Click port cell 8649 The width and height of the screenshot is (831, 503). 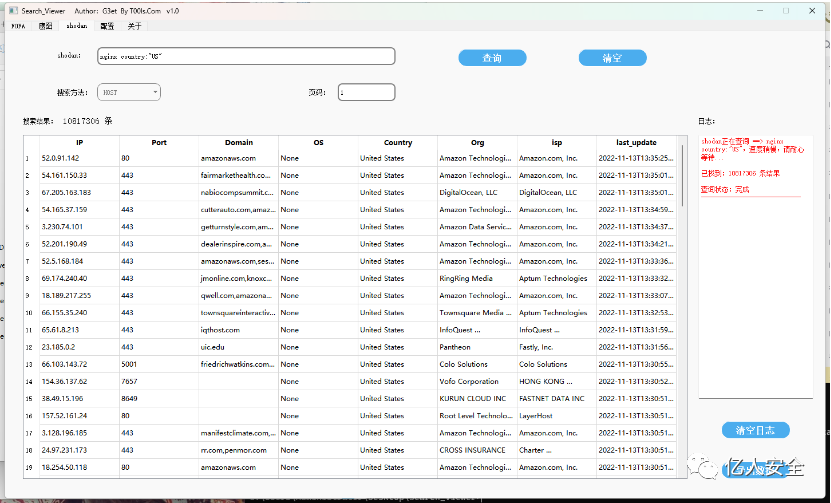click(158, 398)
